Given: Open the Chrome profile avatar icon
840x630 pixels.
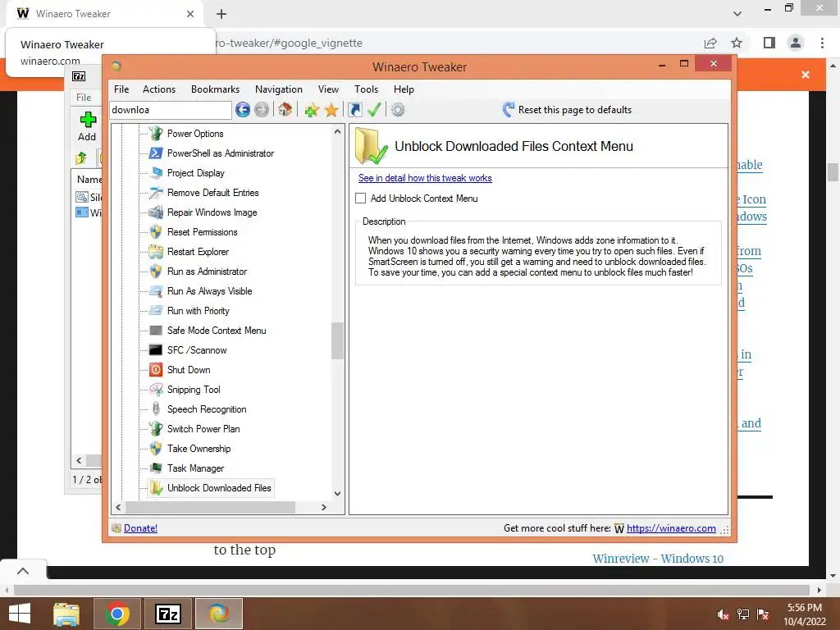Looking at the screenshot, I should click(x=796, y=43).
